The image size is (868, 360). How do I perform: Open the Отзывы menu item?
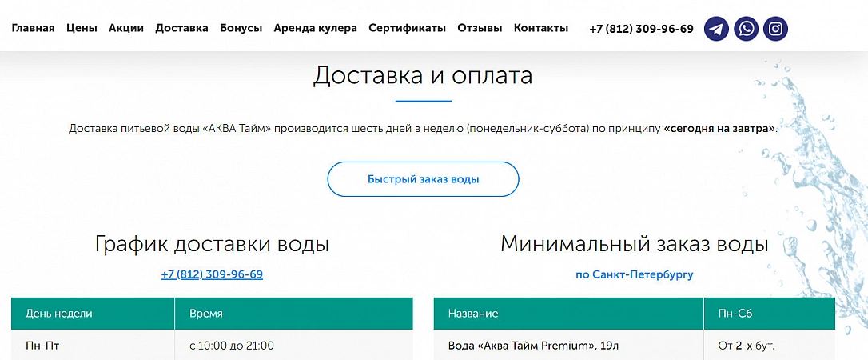(480, 28)
